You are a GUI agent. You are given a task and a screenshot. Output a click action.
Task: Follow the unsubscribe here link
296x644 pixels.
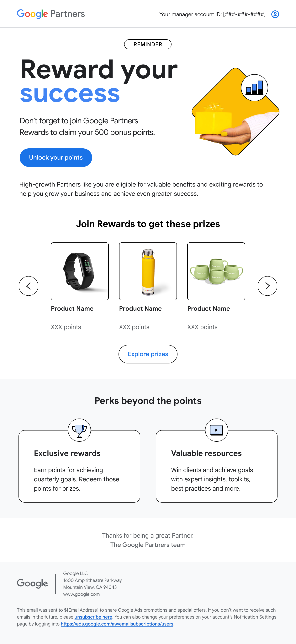93,617
